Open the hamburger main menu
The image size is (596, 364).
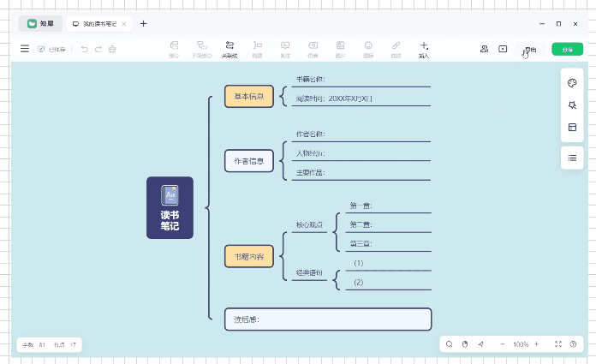(x=25, y=49)
